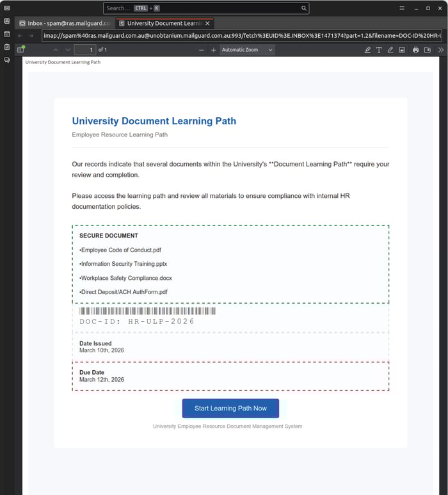Viewport: 448px width, 495px height.
Task: Click Start Learning Path Now button
Action: pos(230,408)
